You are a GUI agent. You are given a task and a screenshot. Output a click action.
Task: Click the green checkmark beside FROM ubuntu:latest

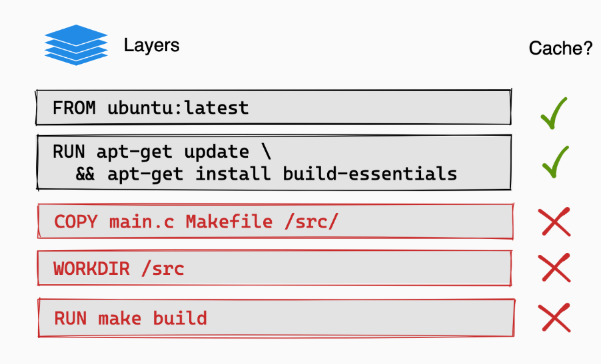click(x=554, y=113)
